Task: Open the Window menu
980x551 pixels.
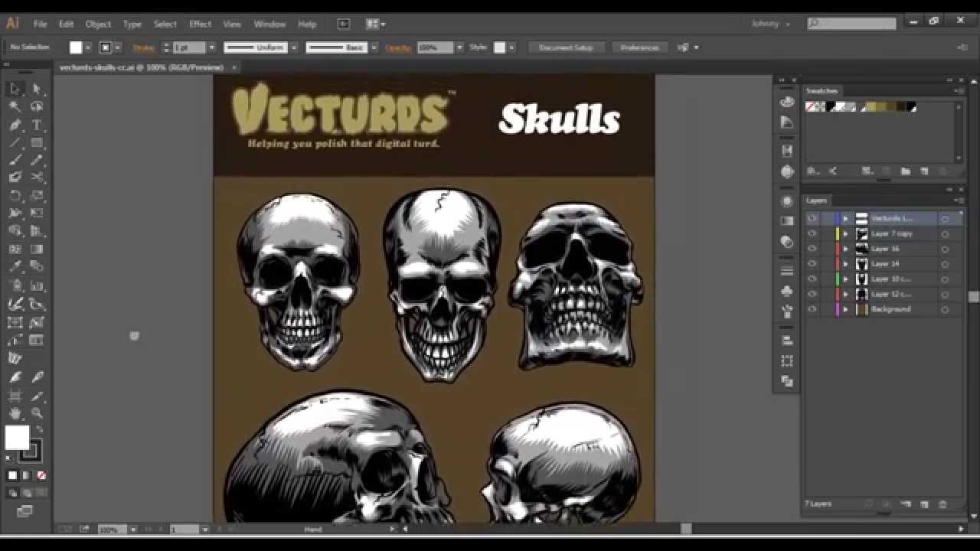Action: tap(269, 24)
